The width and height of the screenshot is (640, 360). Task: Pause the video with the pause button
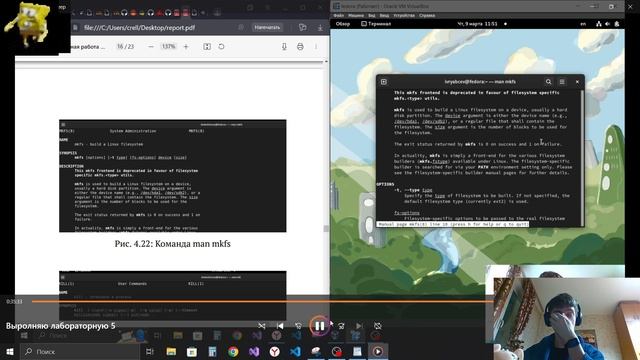320,326
